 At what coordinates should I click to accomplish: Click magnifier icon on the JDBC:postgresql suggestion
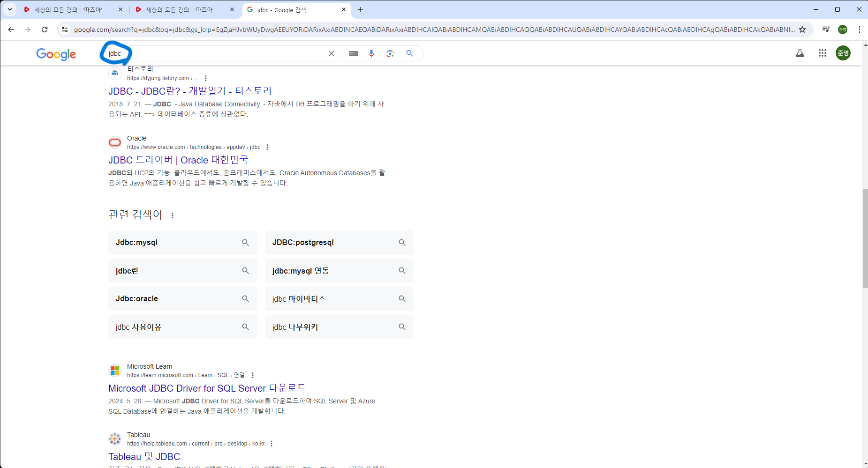tap(402, 242)
